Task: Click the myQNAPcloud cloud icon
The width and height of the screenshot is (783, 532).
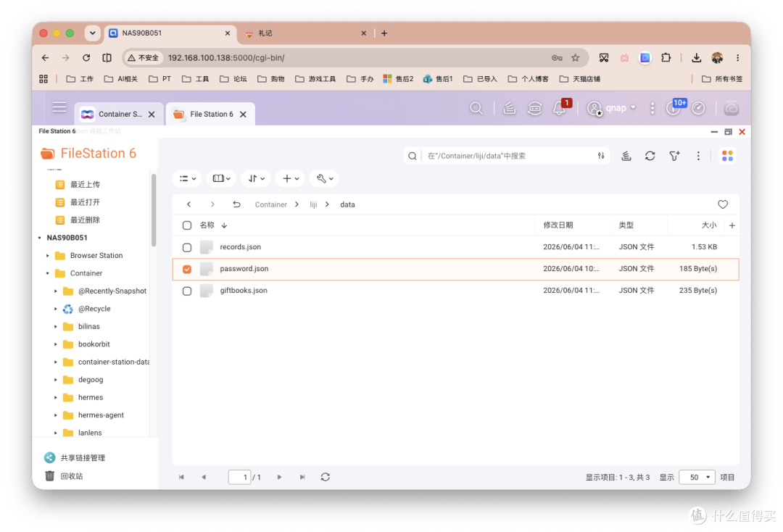Action: coord(731,108)
